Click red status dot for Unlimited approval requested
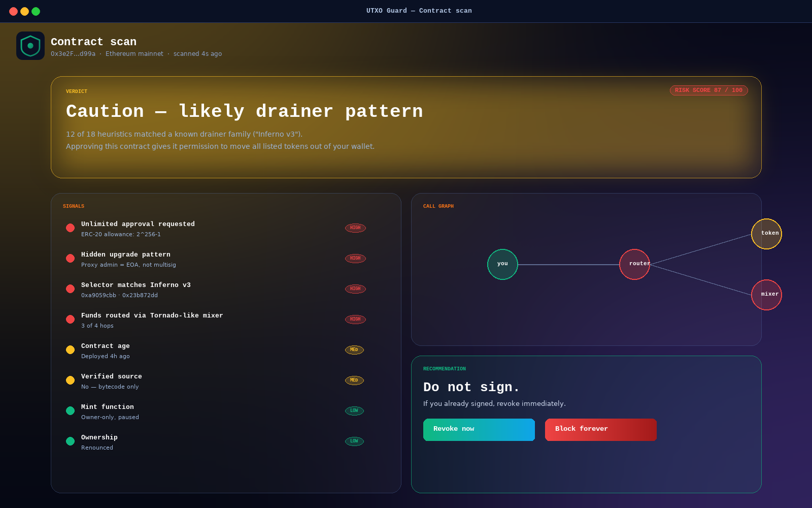The height and width of the screenshot is (508, 812). click(70, 228)
